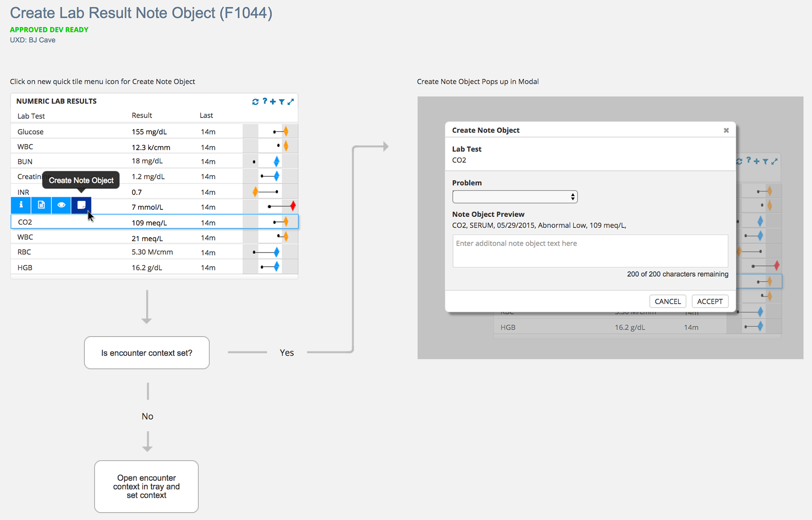
Task: Expand the Numeric Lab Results tile to full view
Action: (291, 102)
